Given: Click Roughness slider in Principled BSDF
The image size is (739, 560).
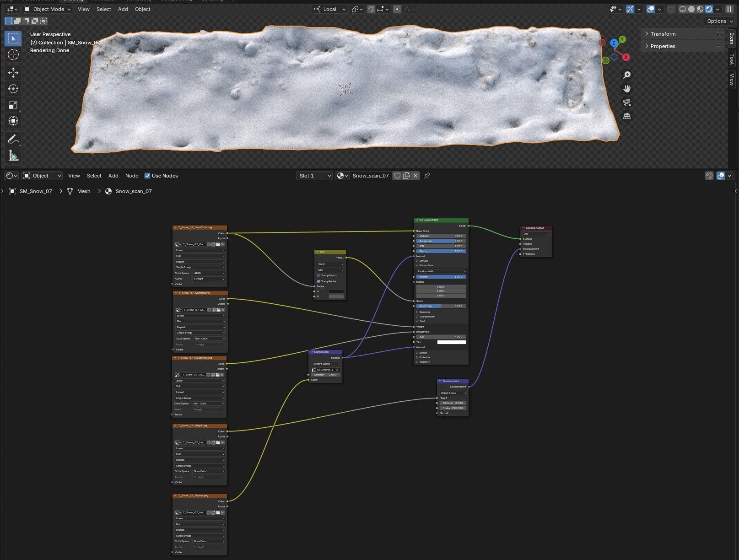Looking at the screenshot, I should 441,241.
